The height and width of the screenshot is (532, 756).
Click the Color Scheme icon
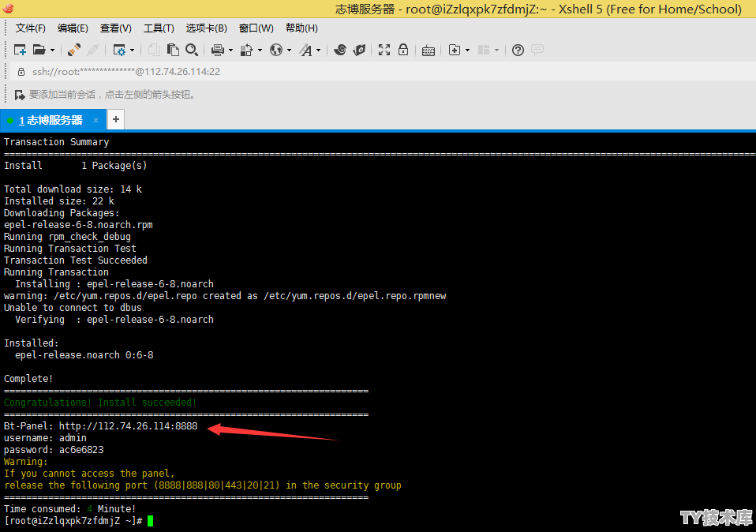click(x=246, y=50)
